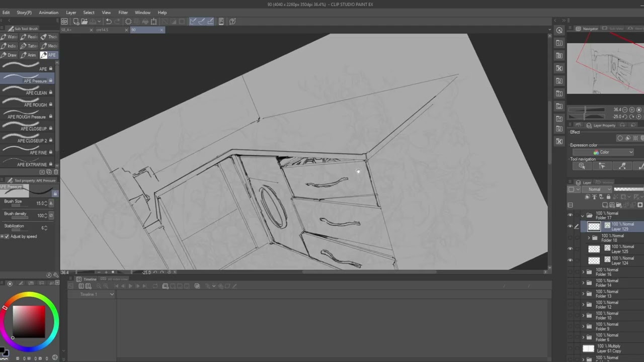The height and width of the screenshot is (362, 644).
Task: Click the Clear (dotted circle) icon
Action: tap(128, 22)
